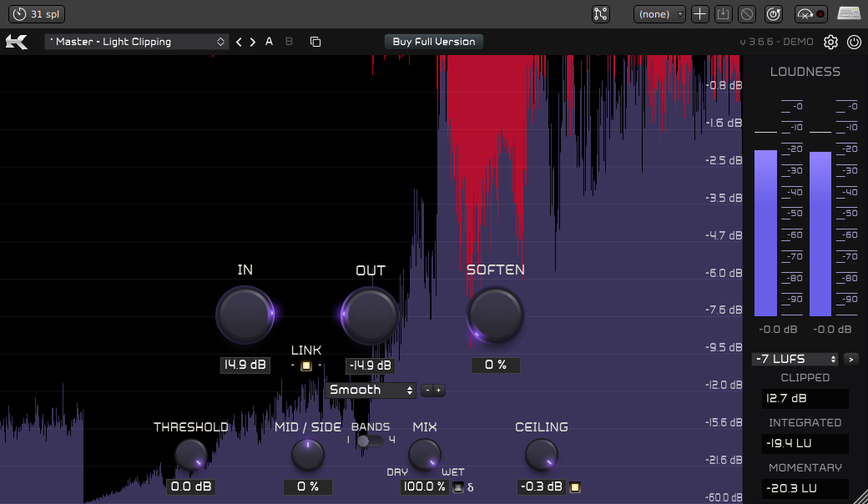
Task: Open the signal routing icon
Action: click(601, 14)
